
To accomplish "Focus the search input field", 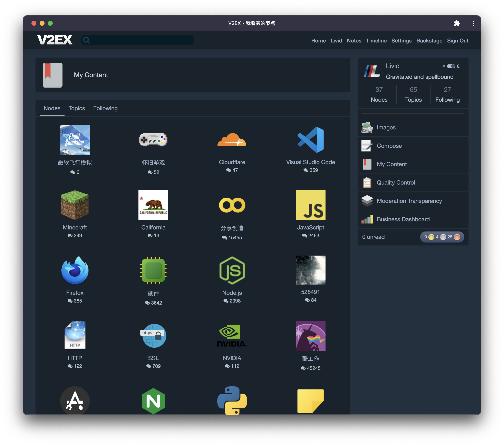I will coord(137,40).
